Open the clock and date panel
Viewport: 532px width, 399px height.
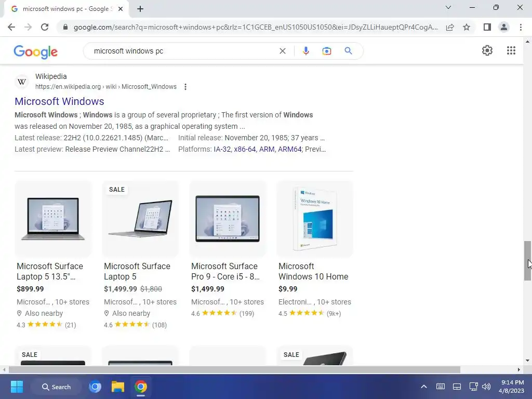pos(511,387)
